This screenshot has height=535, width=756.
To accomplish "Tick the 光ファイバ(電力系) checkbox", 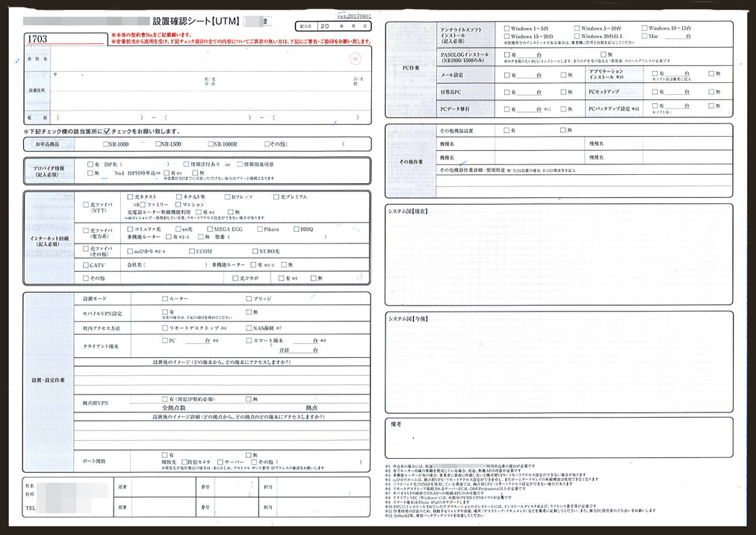I will pos(86,231).
